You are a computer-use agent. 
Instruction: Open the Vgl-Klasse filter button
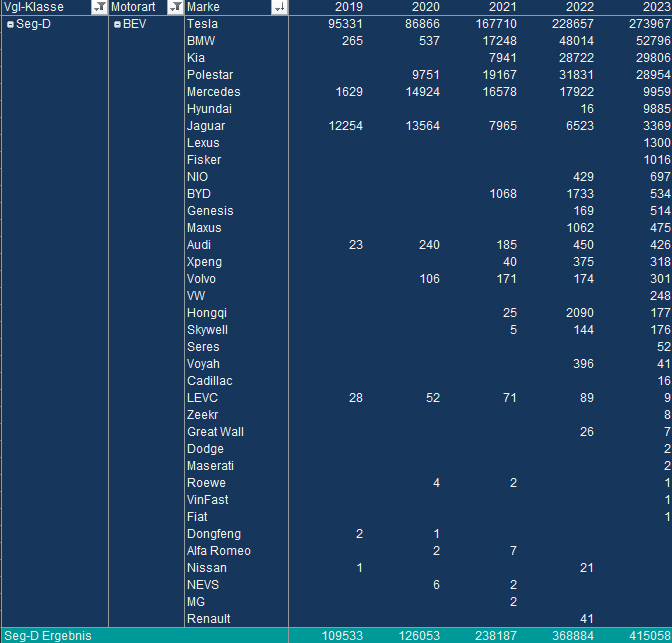(x=99, y=7)
